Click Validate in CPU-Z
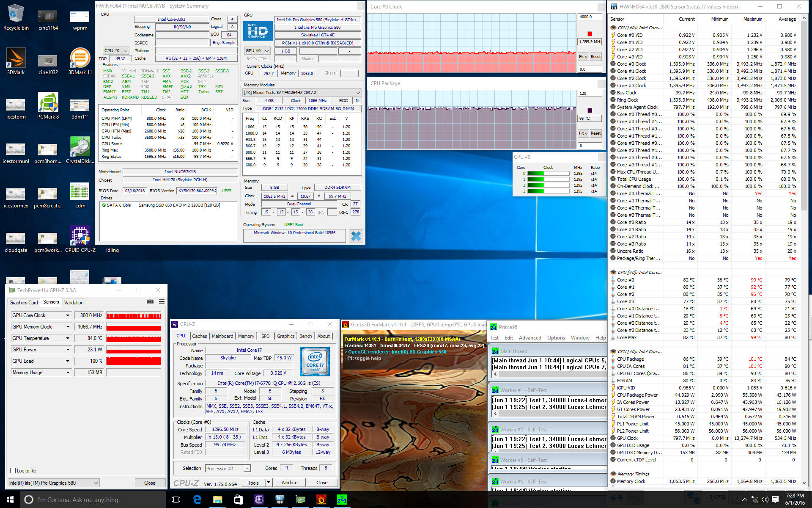This screenshot has height=508, width=812. pyautogui.click(x=289, y=483)
